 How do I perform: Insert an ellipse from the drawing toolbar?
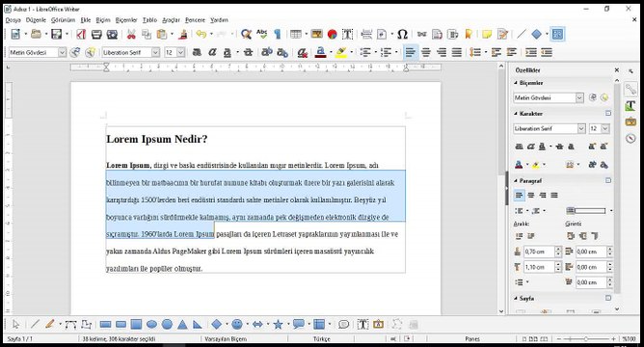[152, 325]
